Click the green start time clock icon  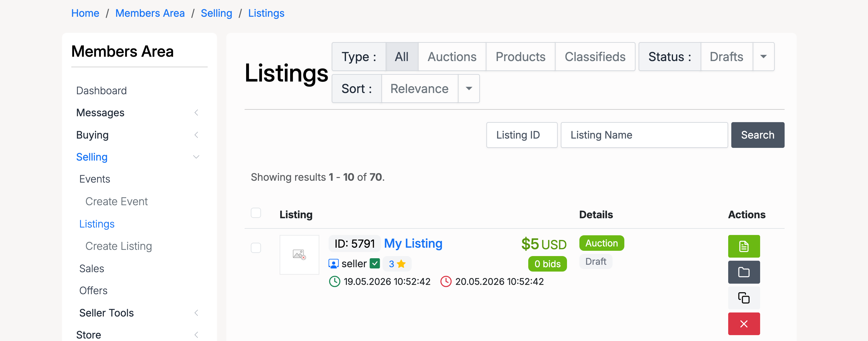tap(334, 281)
